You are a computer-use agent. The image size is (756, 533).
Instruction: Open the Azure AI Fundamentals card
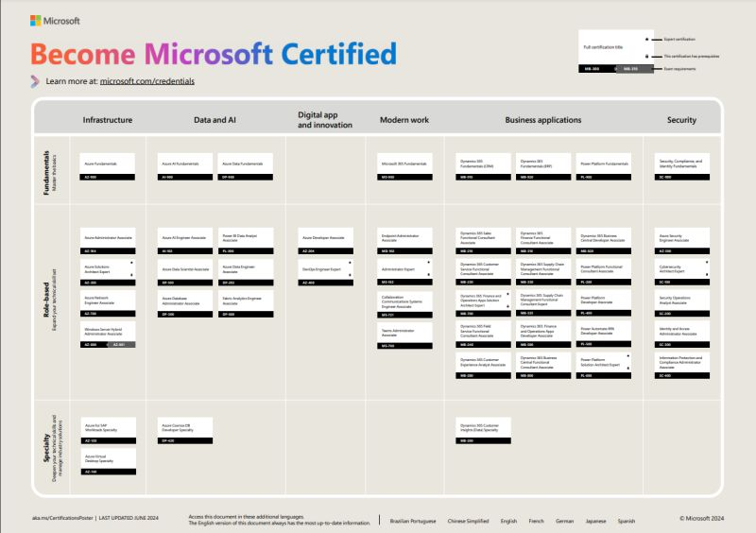[184, 167]
